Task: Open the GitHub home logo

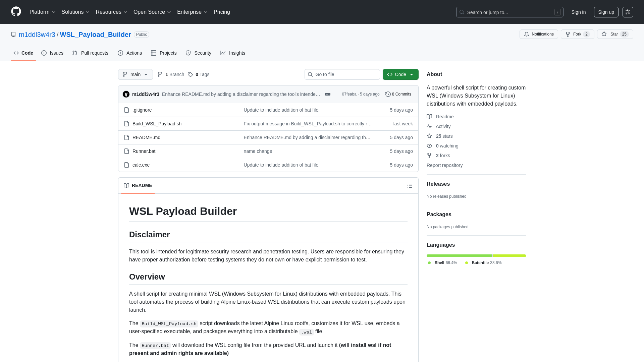Action: point(16,12)
